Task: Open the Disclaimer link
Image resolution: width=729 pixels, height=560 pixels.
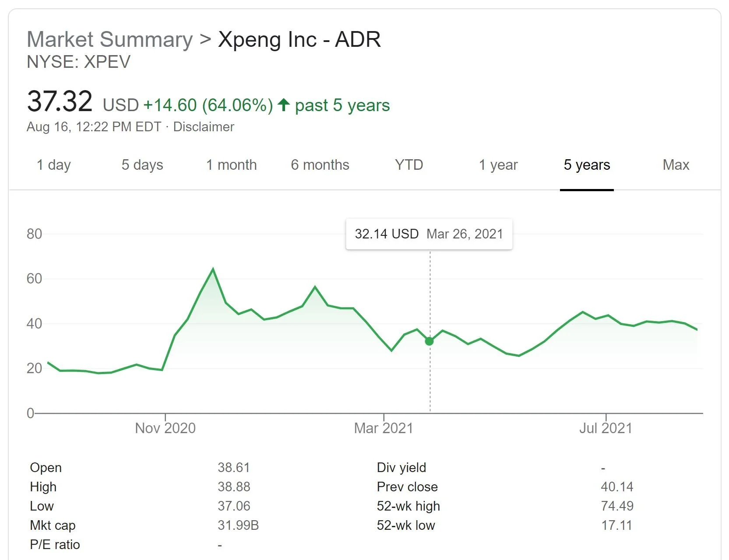Action: click(204, 127)
